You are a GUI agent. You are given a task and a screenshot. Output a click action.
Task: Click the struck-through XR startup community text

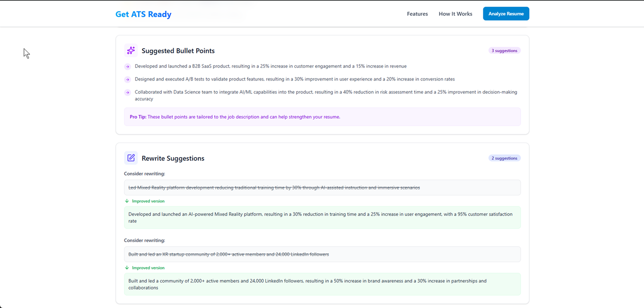point(229,254)
